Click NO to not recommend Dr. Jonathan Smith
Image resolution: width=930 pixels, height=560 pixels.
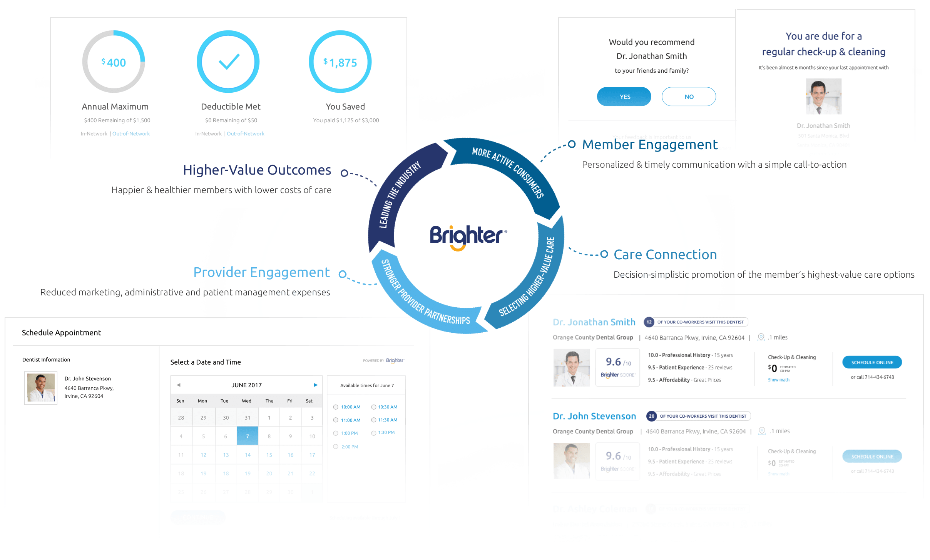(689, 96)
